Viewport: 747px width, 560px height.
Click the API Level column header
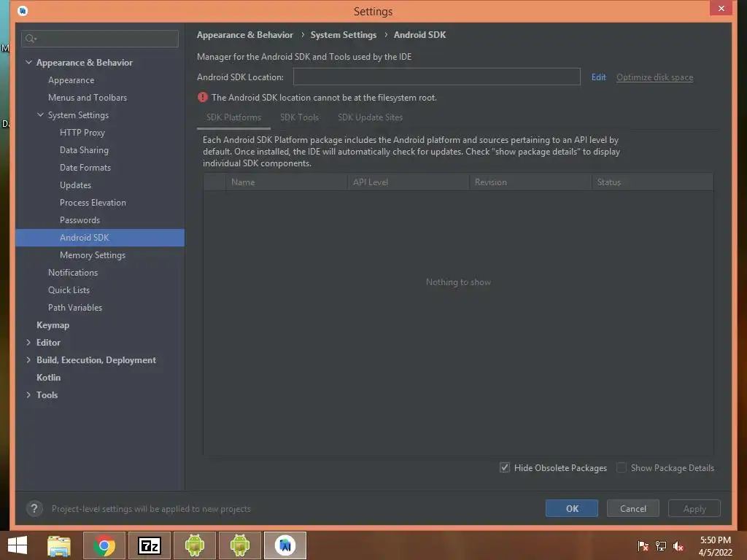409,182
